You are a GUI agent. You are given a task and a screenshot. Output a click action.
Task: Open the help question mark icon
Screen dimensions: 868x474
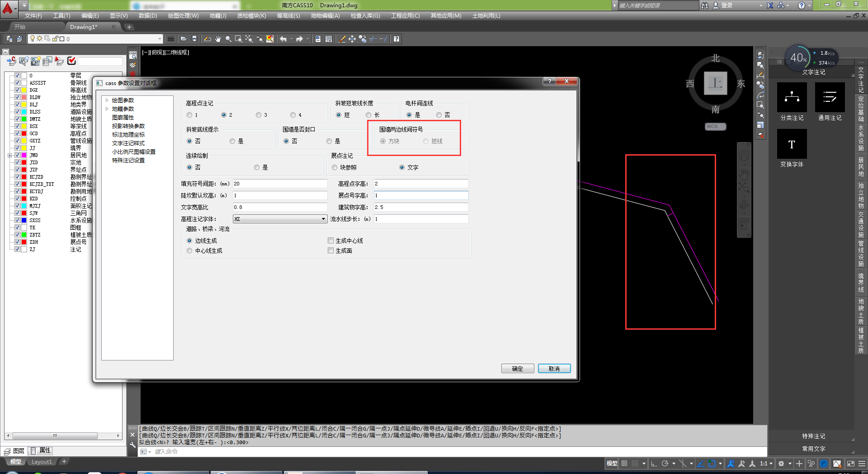coord(396,39)
